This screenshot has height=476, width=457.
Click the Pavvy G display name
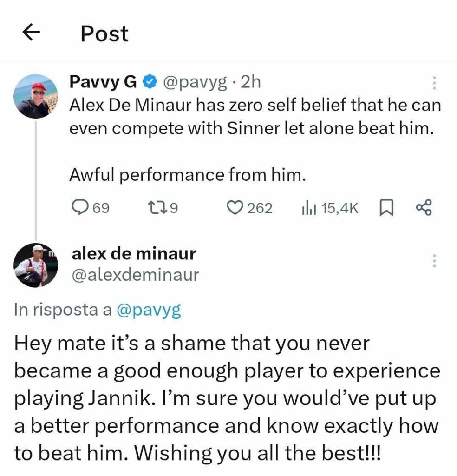point(103,82)
